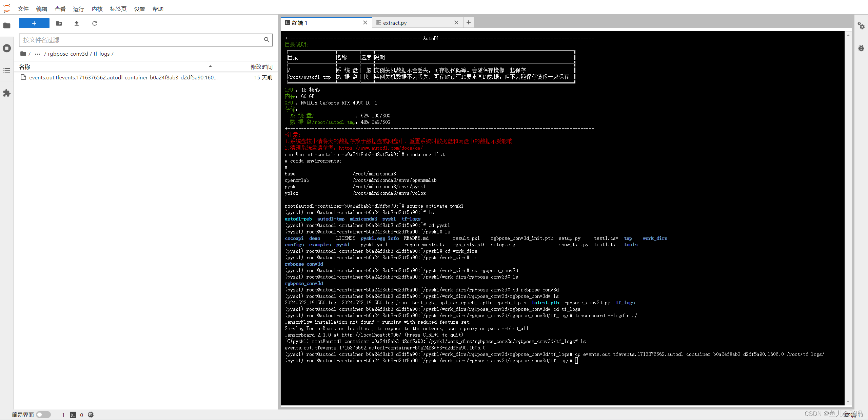Open the running terminals and kernels panel
This screenshot has height=420, width=868.
coord(7,48)
